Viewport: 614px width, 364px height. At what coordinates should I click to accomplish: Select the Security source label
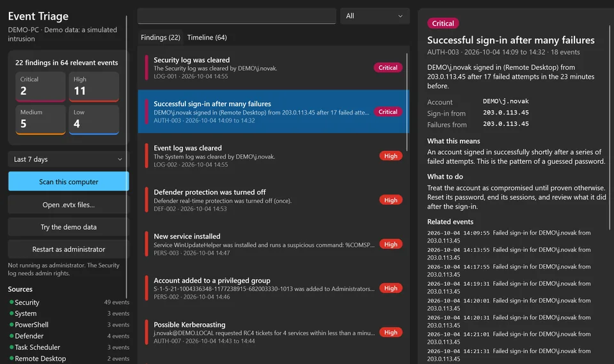27,303
